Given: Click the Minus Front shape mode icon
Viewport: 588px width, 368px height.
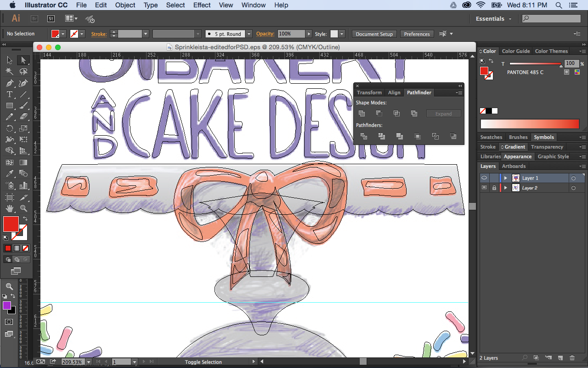Looking at the screenshot, I should [x=379, y=113].
